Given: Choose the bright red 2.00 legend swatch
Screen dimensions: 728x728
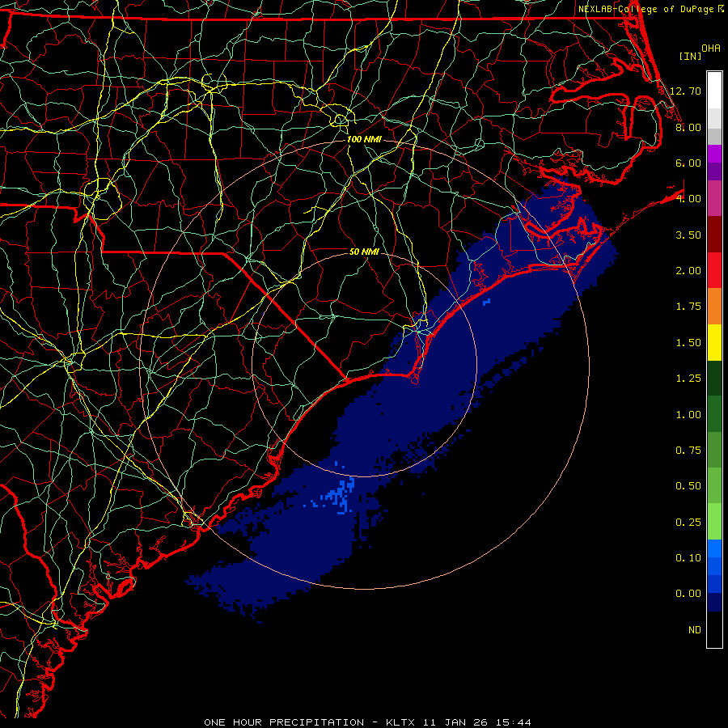Looking at the screenshot, I should tap(714, 270).
